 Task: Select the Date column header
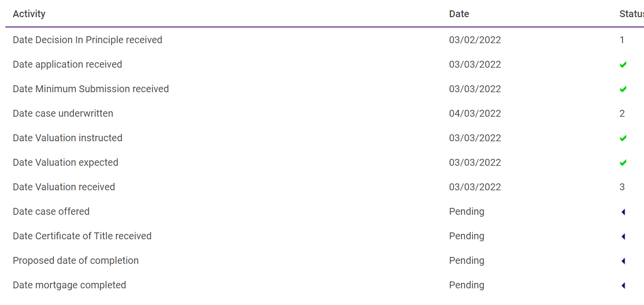click(x=459, y=14)
